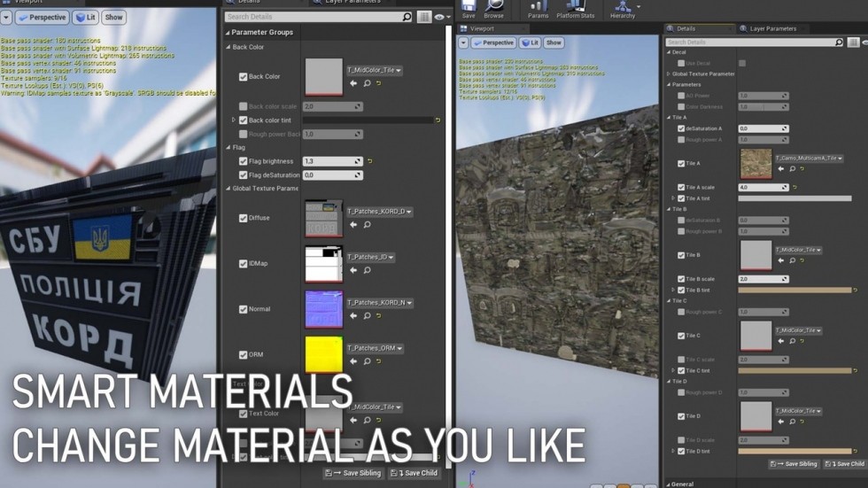Image resolution: width=868 pixels, height=488 pixels.
Task: Click the right Save Sibling button
Action: (x=794, y=464)
